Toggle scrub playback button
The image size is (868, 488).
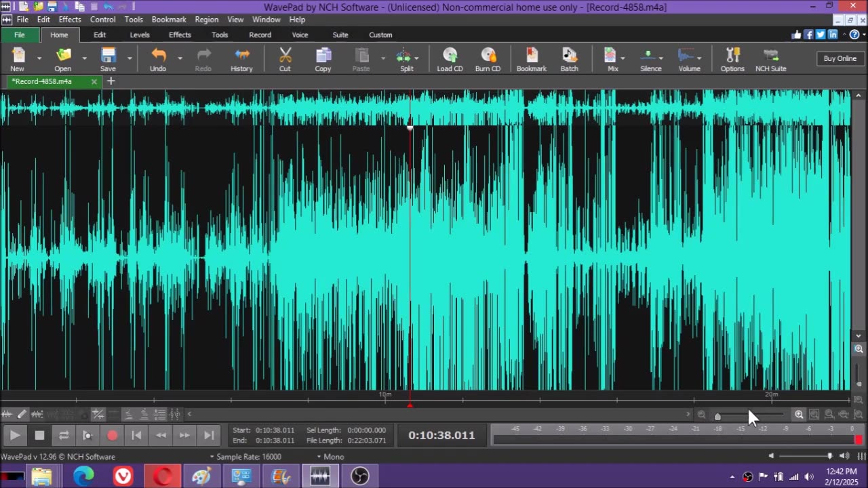(x=87, y=435)
